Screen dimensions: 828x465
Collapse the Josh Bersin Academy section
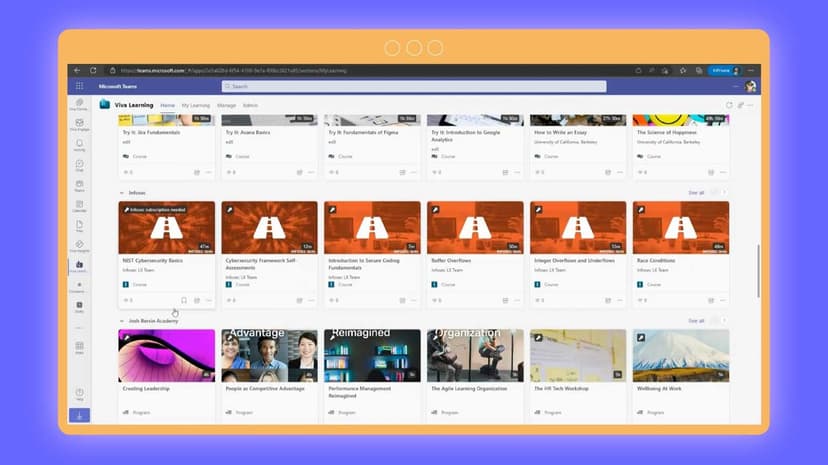tap(122, 321)
